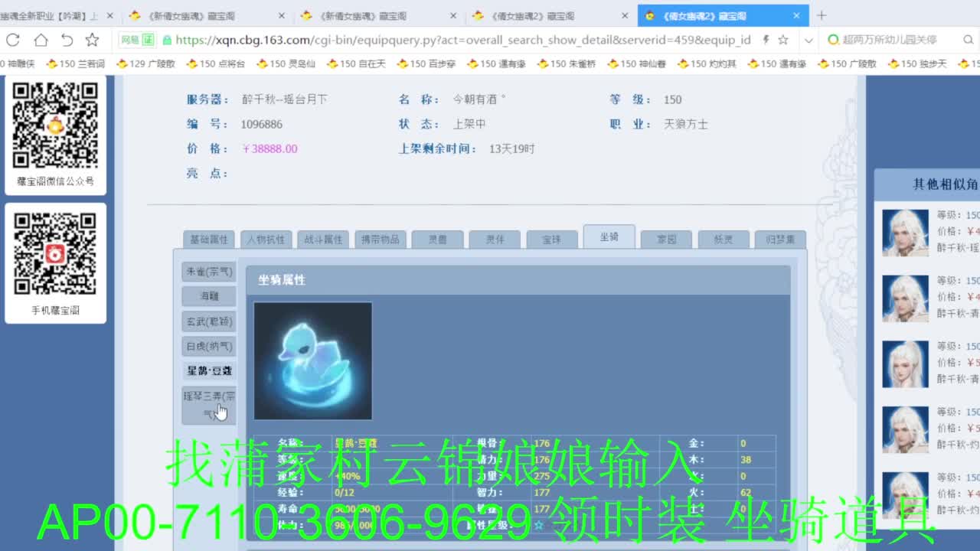Switch to the 人物抗性 tab
980x551 pixels.
pos(266,240)
